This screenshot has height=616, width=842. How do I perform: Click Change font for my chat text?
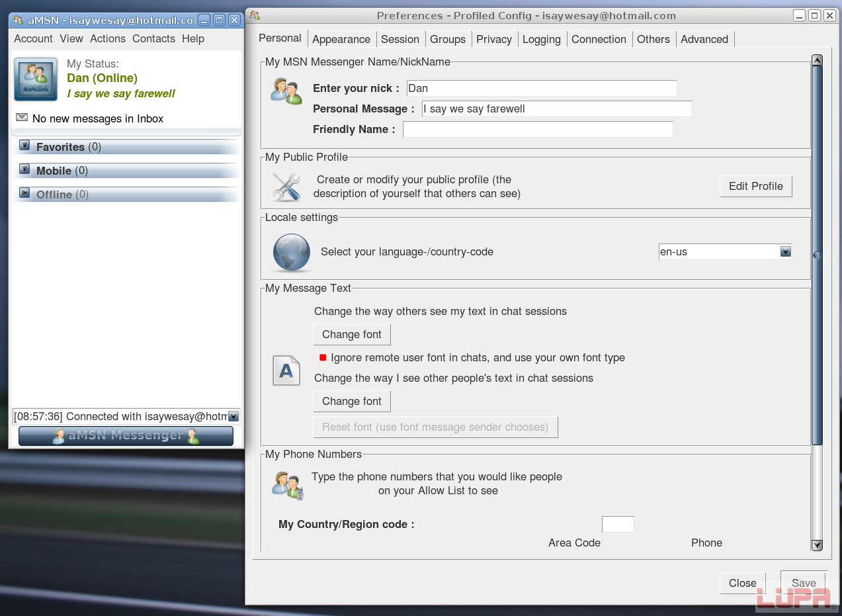point(352,334)
